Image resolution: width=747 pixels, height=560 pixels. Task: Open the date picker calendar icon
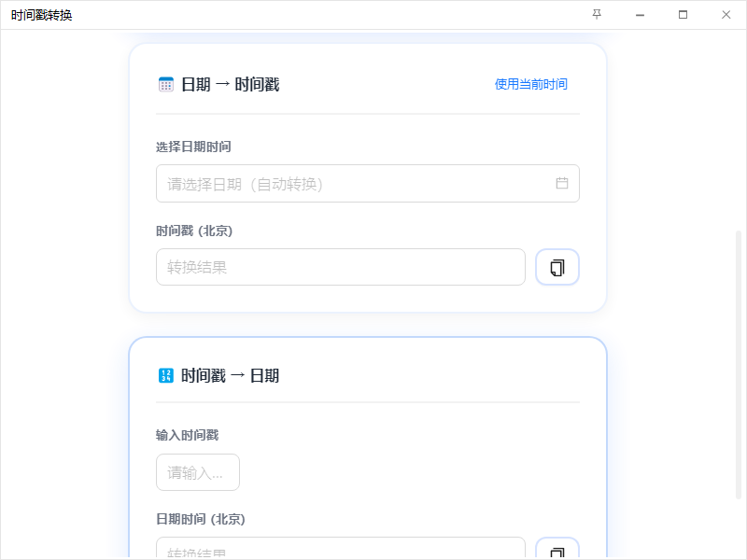tap(562, 183)
